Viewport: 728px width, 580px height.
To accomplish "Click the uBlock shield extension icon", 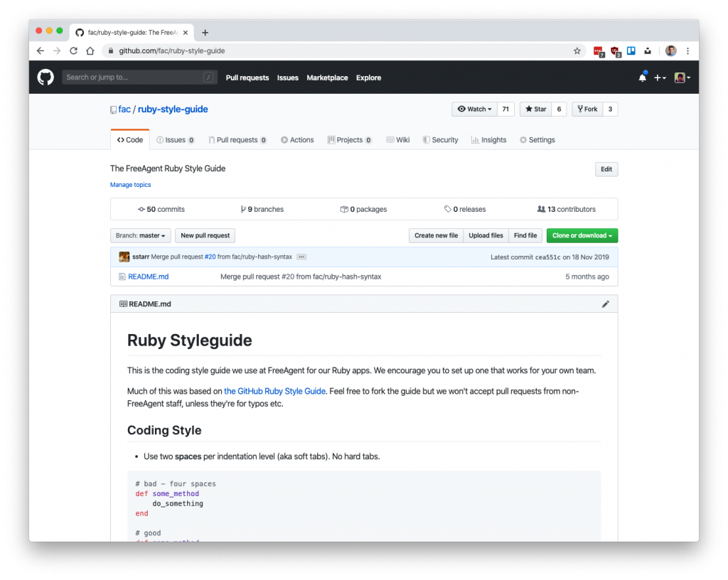I will click(616, 51).
